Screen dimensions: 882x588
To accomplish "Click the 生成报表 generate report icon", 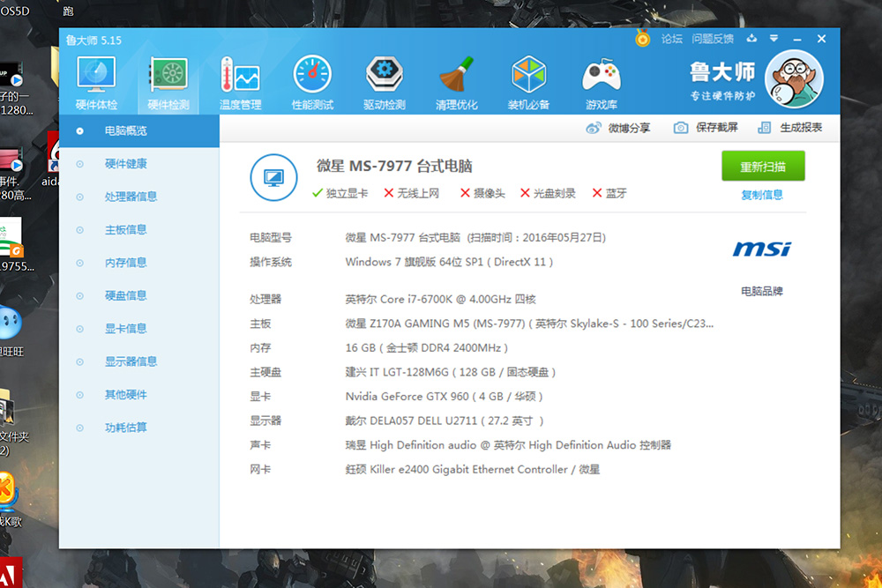I will (x=765, y=128).
